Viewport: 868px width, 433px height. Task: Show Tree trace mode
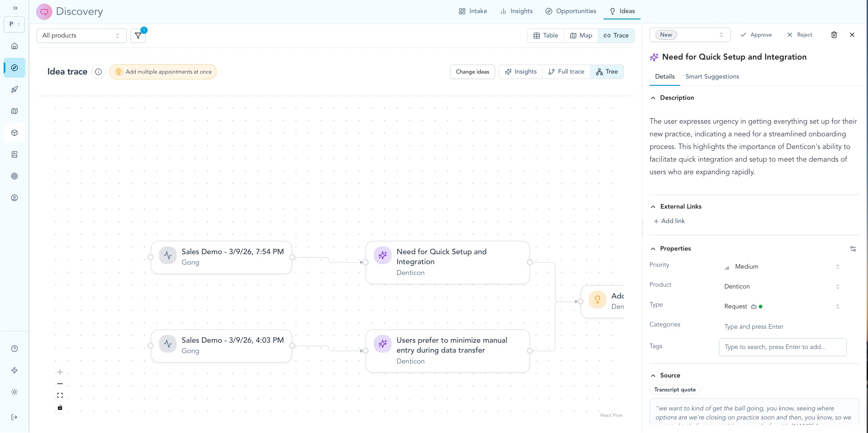pos(607,72)
